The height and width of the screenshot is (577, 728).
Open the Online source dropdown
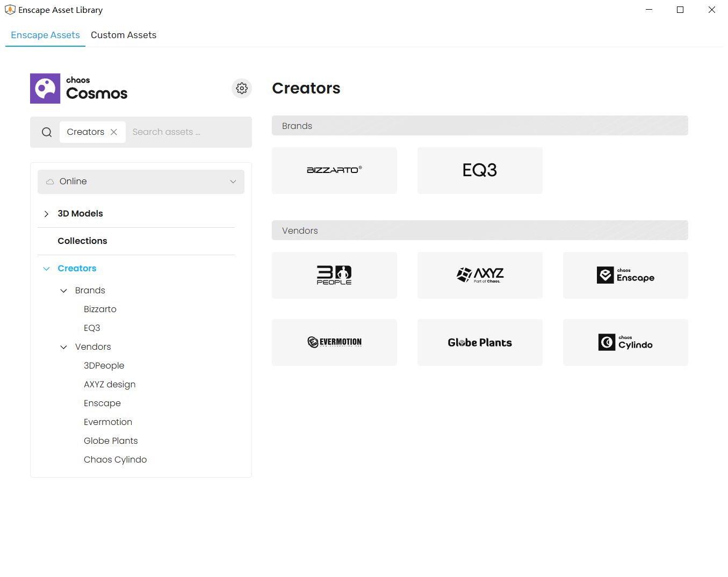click(141, 182)
